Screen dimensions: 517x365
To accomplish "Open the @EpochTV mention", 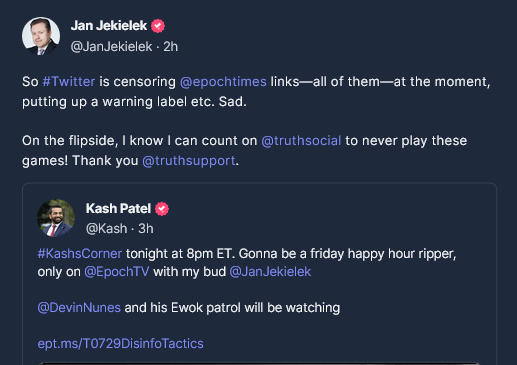I will [x=117, y=272].
